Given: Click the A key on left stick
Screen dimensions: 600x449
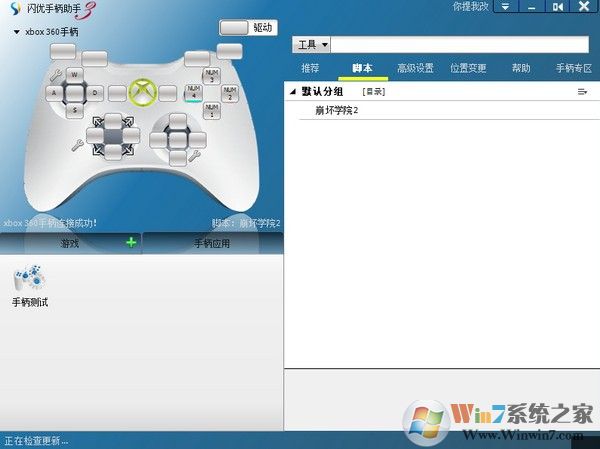Looking at the screenshot, I should tap(54, 93).
